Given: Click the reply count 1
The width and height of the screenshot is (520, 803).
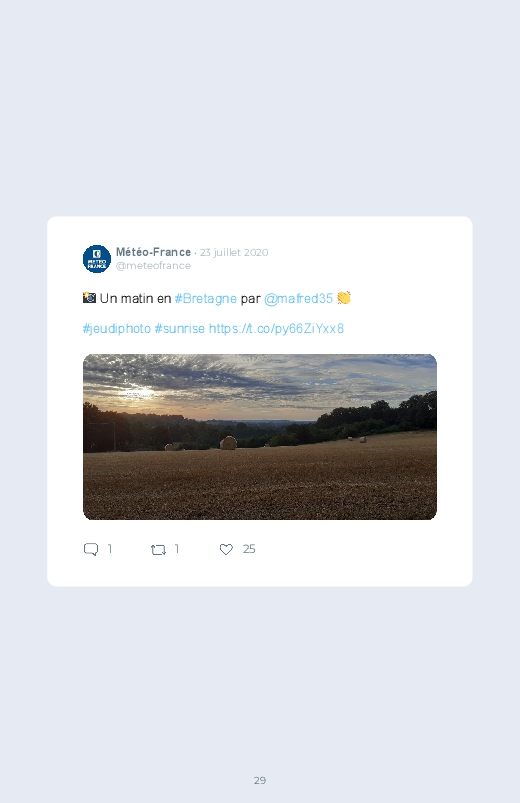Looking at the screenshot, I should point(110,549).
